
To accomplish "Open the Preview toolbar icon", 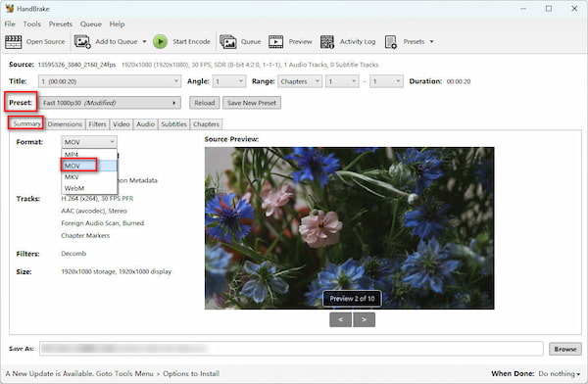I will pos(275,41).
